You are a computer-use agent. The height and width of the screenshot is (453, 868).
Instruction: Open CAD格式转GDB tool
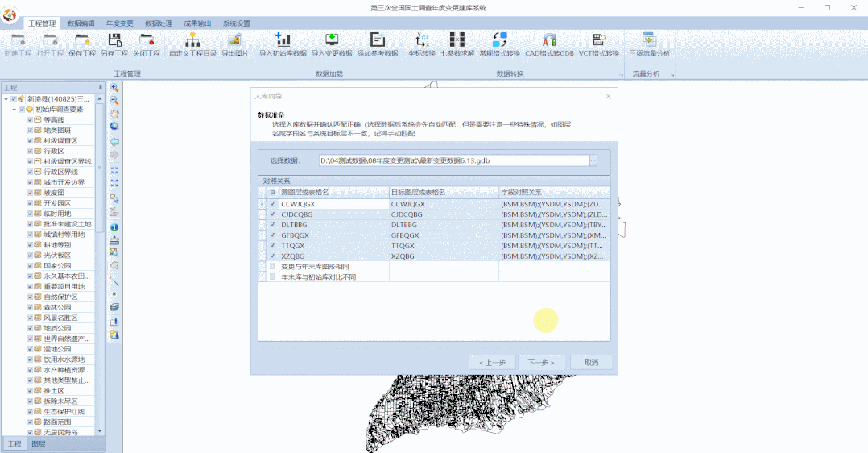point(549,44)
